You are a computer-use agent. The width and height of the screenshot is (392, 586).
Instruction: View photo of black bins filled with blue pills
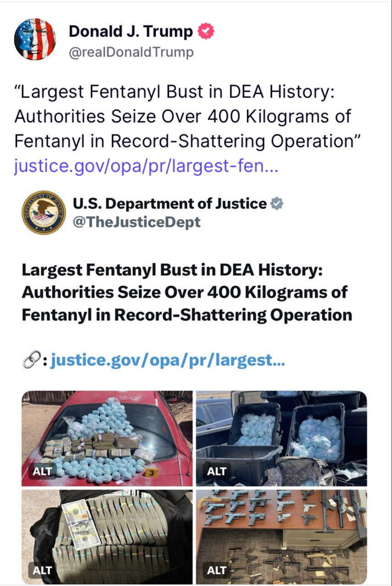click(282, 438)
